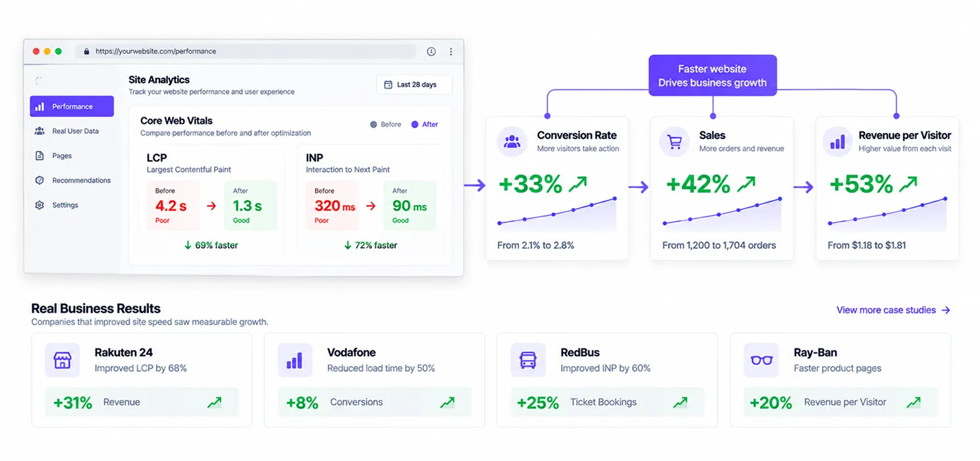Open the Performance sidebar item

(x=72, y=107)
